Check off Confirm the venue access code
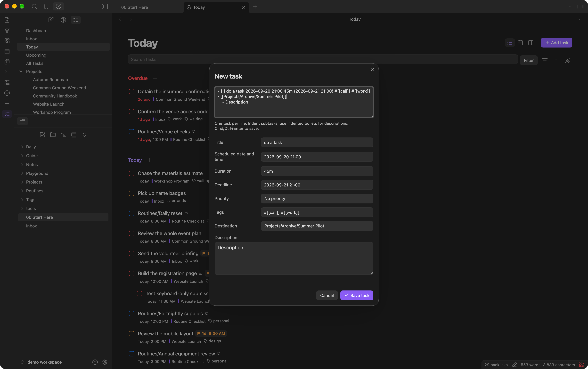 point(131,112)
